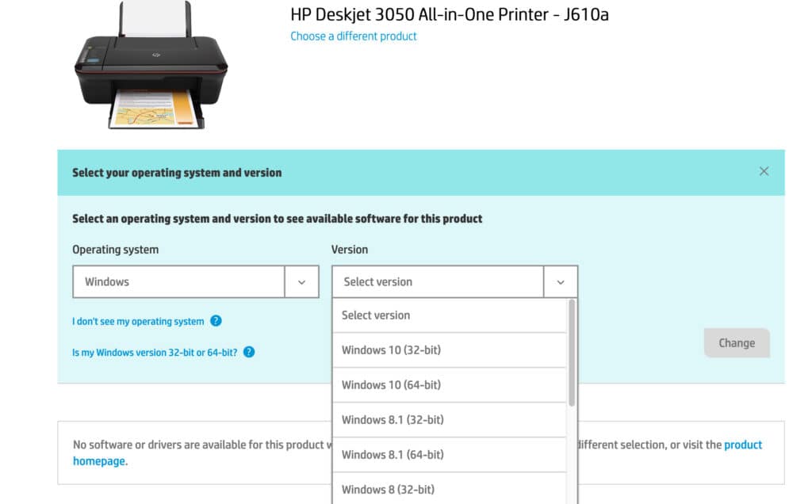Click 'I don't see my operating system' link
The image size is (812, 504).
[x=138, y=322]
